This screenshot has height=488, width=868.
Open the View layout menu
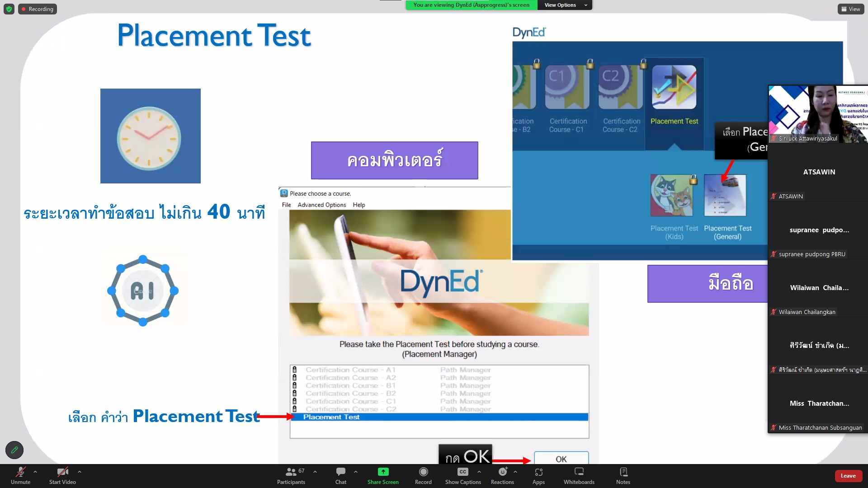click(851, 9)
